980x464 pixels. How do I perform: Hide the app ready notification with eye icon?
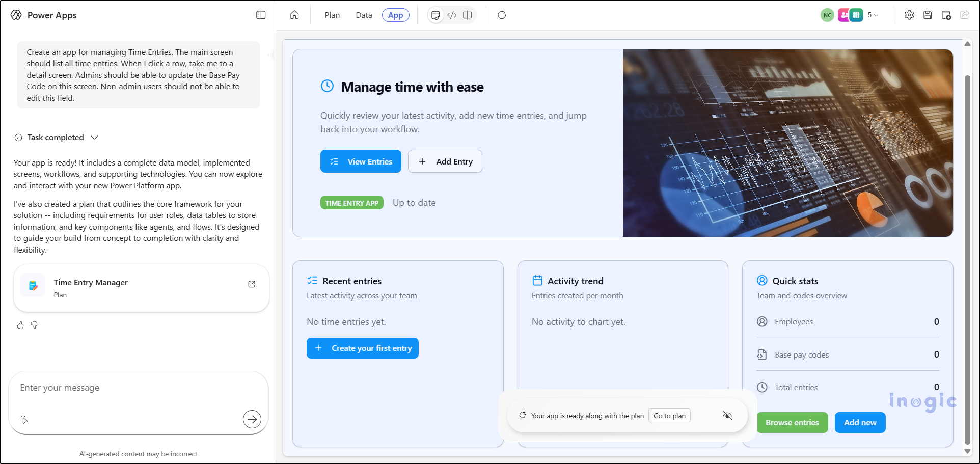[727, 416]
